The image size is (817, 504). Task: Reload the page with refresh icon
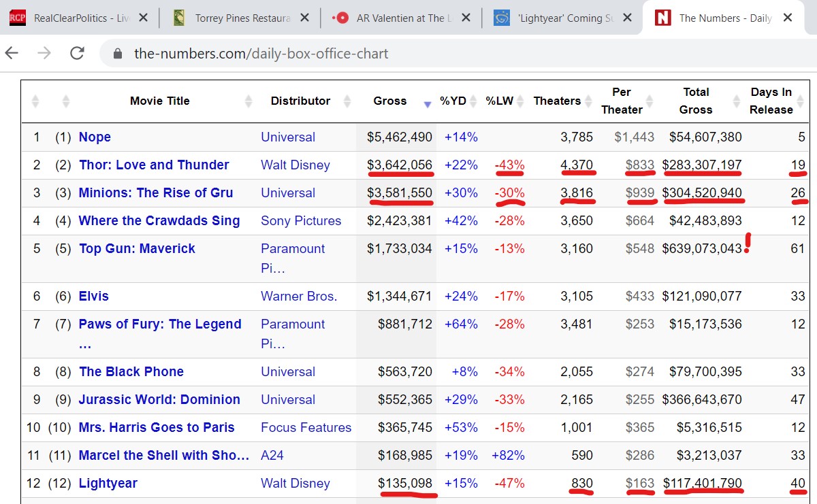click(77, 54)
